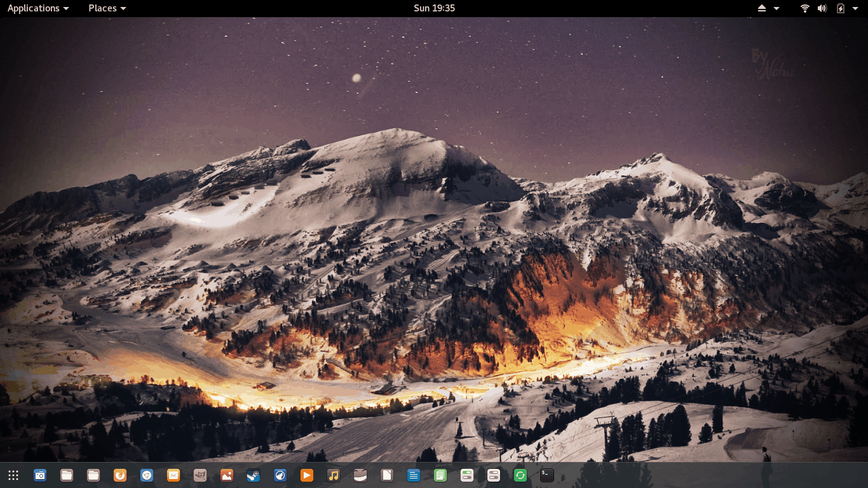Open the Applications menu

(38, 8)
